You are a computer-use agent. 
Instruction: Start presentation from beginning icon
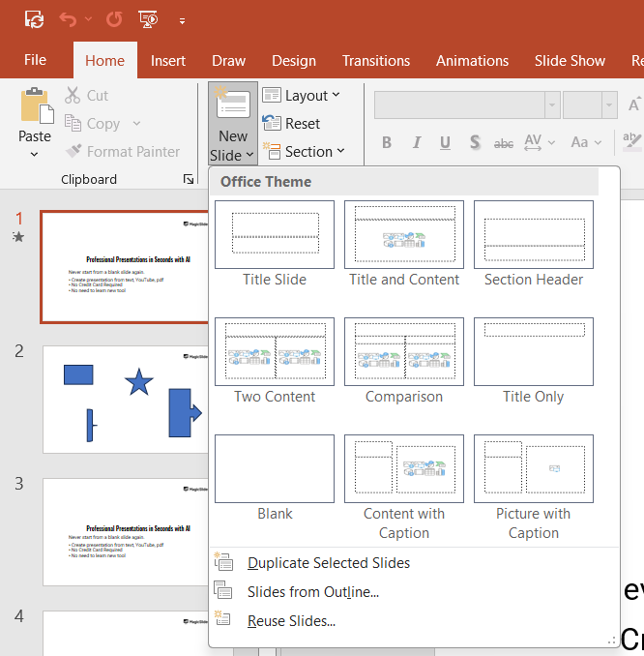pyautogui.click(x=148, y=18)
